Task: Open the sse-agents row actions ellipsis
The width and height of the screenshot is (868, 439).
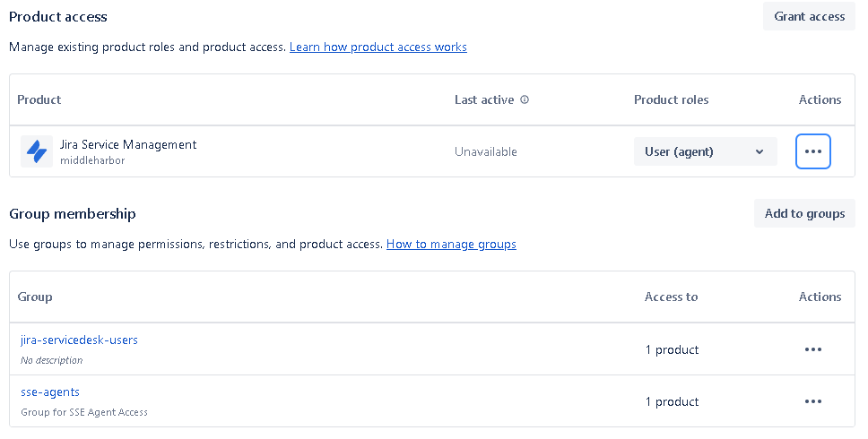Action: 813,401
